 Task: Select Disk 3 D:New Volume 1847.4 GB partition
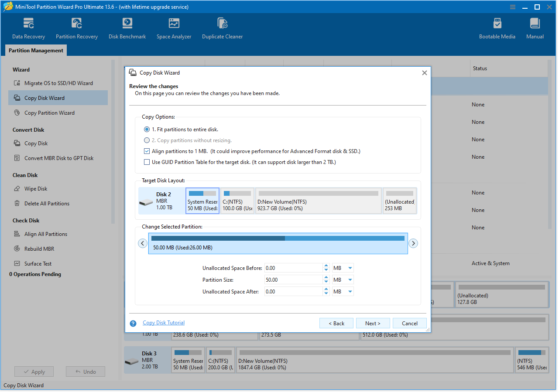[x=374, y=360]
